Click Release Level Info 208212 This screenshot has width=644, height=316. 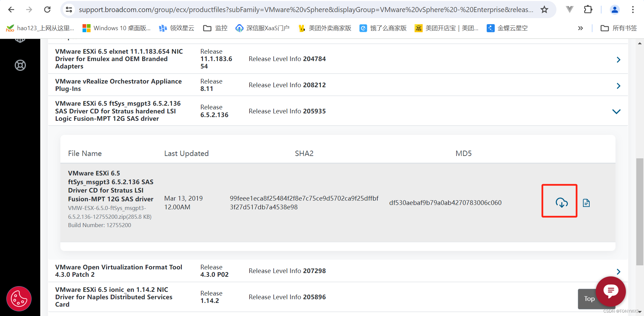point(287,85)
